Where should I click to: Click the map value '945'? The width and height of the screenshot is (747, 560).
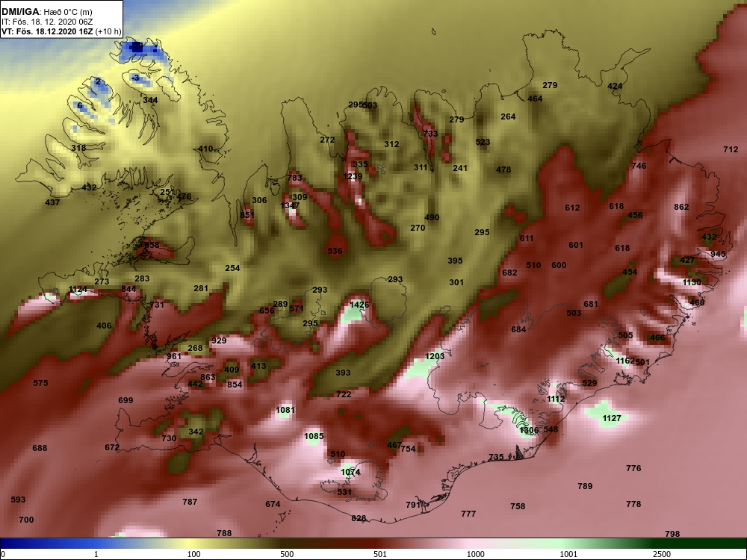point(718,255)
